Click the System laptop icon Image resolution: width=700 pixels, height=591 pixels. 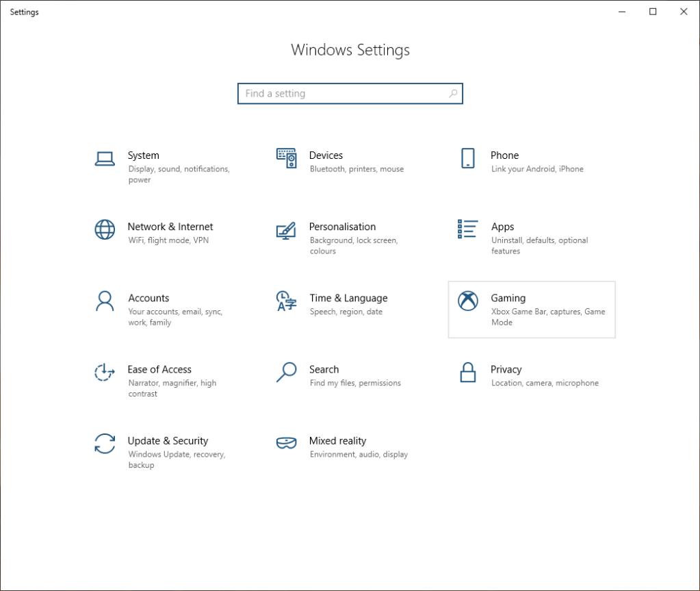[105, 159]
